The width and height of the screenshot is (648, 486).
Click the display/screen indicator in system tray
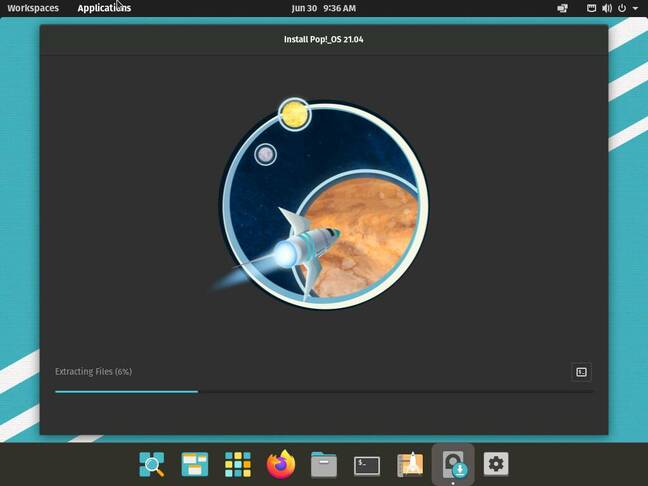click(562, 8)
